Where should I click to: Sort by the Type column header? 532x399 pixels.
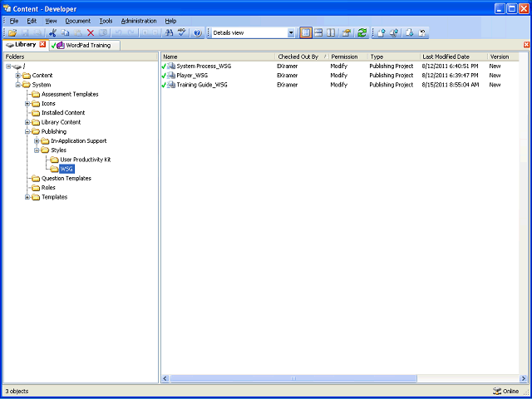pyautogui.click(x=394, y=57)
